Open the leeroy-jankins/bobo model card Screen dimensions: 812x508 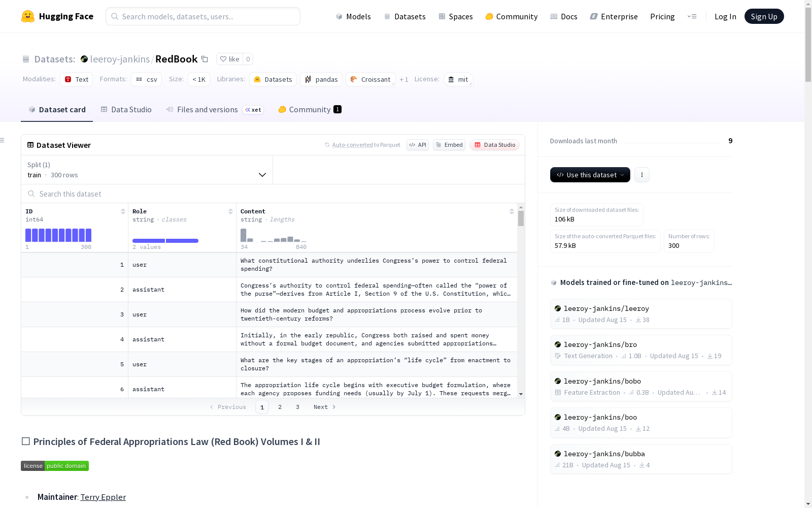[x=641, y=387]
